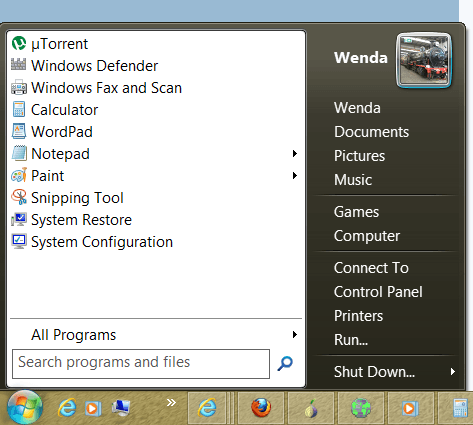Image resolution: width=473 pixels, height=425 pixels.
Task: Switch to Firefox taskbar button
Action: 261,408
